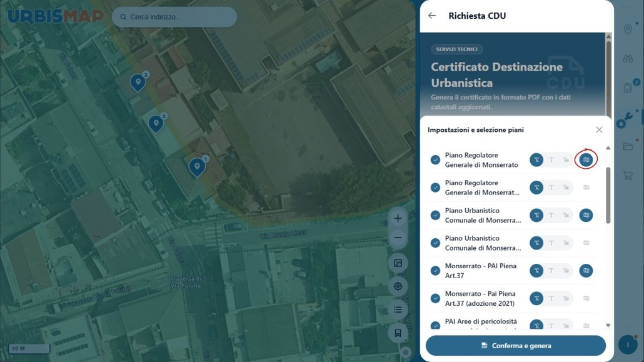Select map pin number 3
This screenshot has width=644, height=362.
coord(156,123)
